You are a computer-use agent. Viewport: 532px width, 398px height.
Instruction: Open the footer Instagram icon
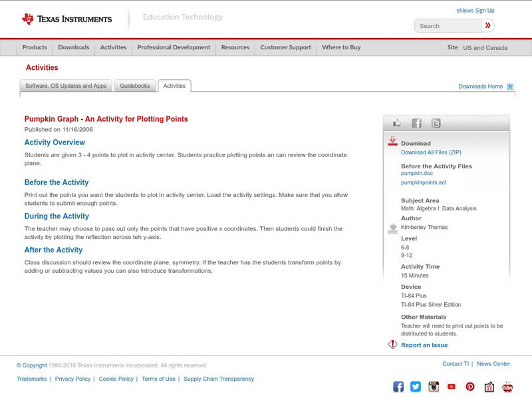coord(434,387)
